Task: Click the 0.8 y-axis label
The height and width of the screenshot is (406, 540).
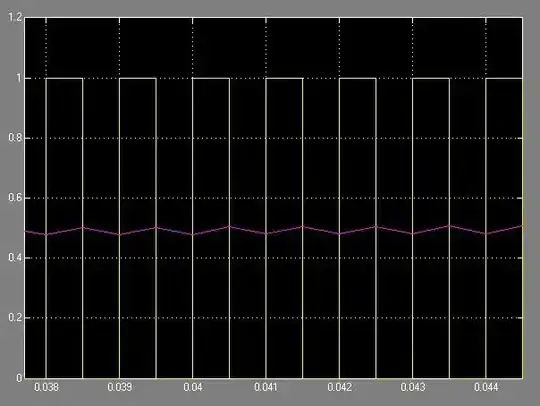Action: click(x=15, y=138)
